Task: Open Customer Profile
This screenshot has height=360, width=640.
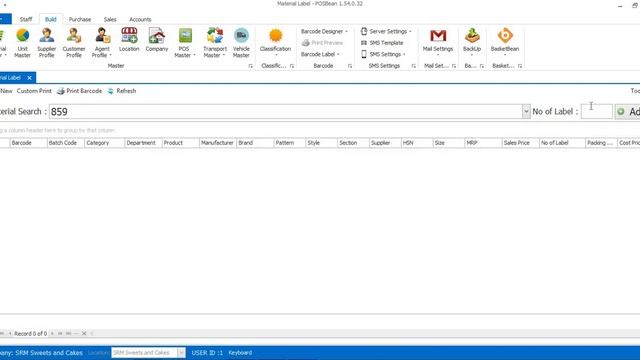Action: (74, 43)
